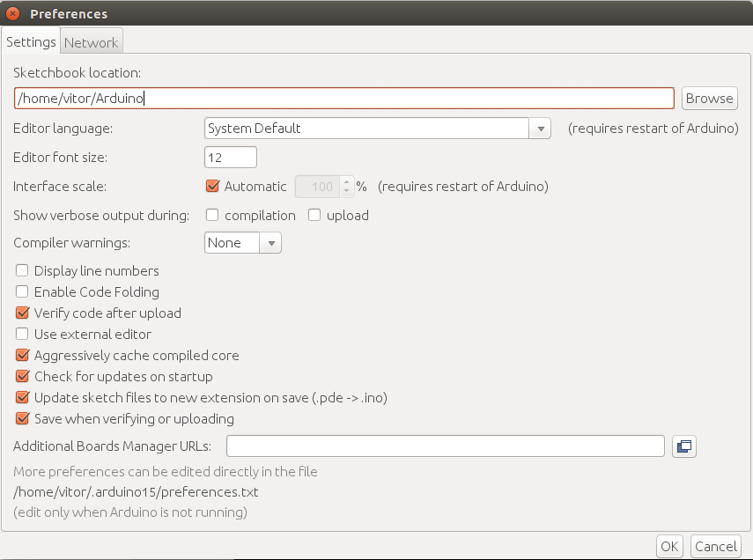Click Browse for sketchbook location
The height and width of the screenshot is (560, 753).
(709, 99)
